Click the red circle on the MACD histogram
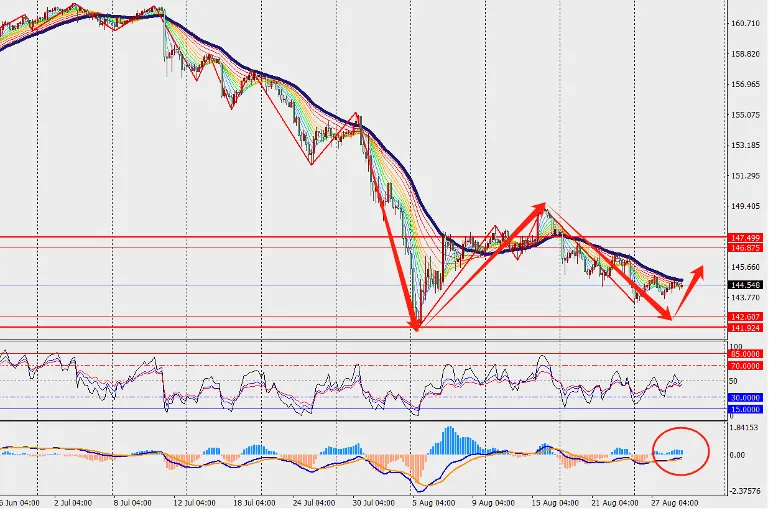The image size is (770, 510). pyautogui.click(x=681, y=452)
